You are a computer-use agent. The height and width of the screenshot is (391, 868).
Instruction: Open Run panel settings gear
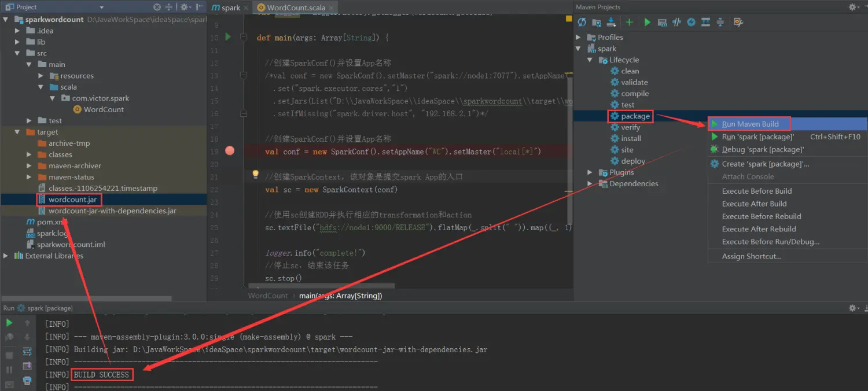[852, 308]
